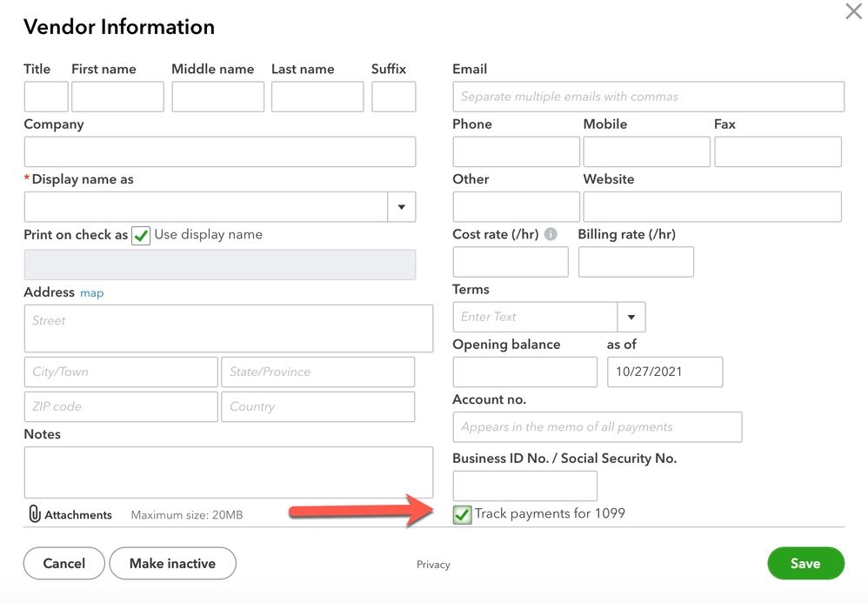Click the Business ID No. field

(x=524, y=486)
